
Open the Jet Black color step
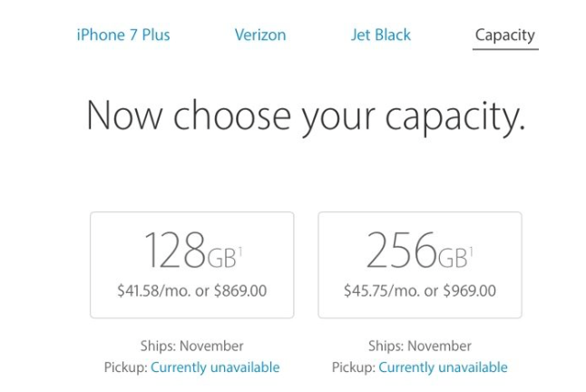coord(381,35)
